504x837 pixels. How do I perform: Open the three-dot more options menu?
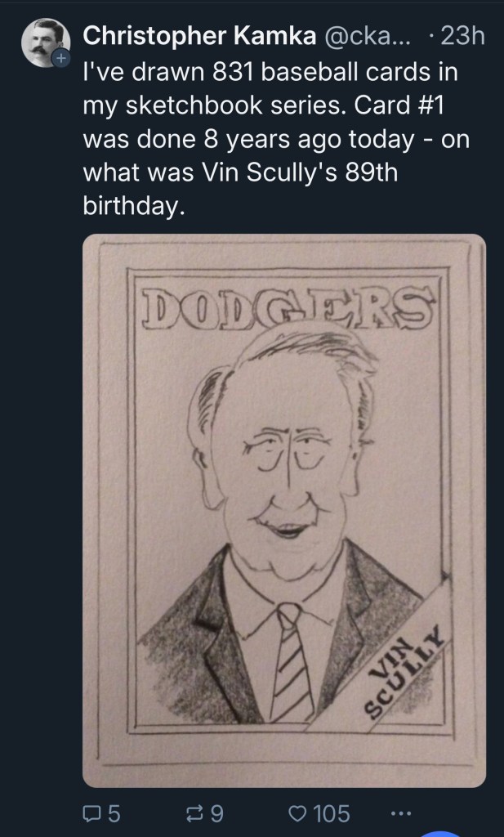pyautogui.click(x=402, y=813)
